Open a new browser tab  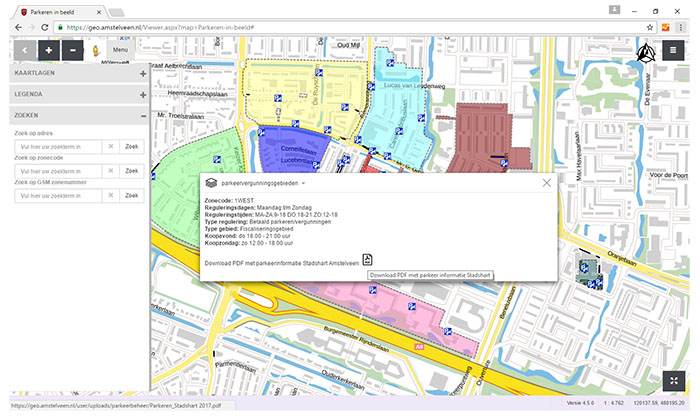pos(117,13)
